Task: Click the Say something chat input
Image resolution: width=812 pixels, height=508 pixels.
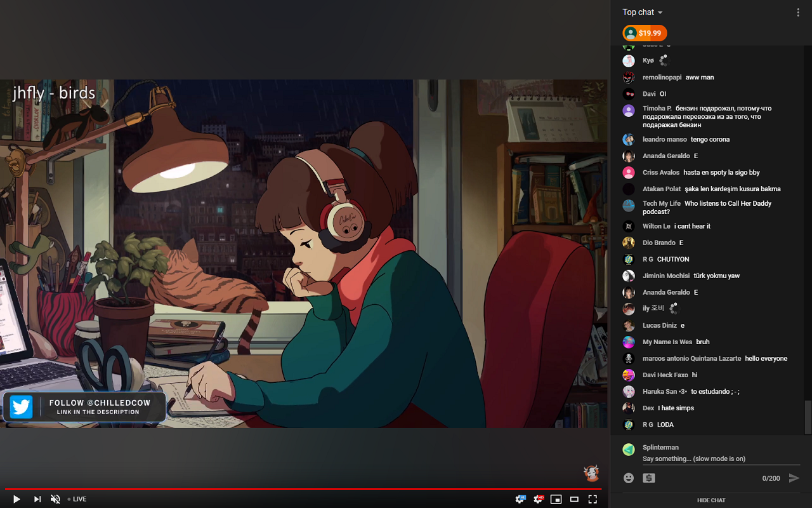Action: click(721, 458)
